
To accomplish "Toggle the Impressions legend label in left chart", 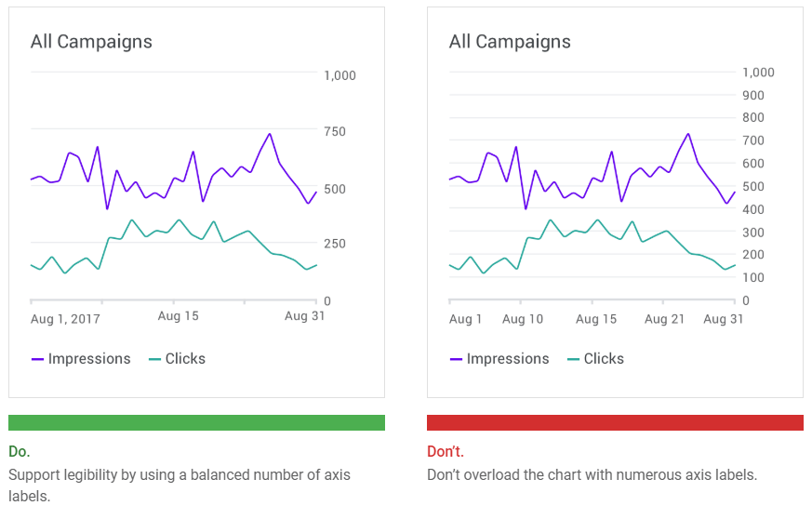I will (x=89, y=359).
